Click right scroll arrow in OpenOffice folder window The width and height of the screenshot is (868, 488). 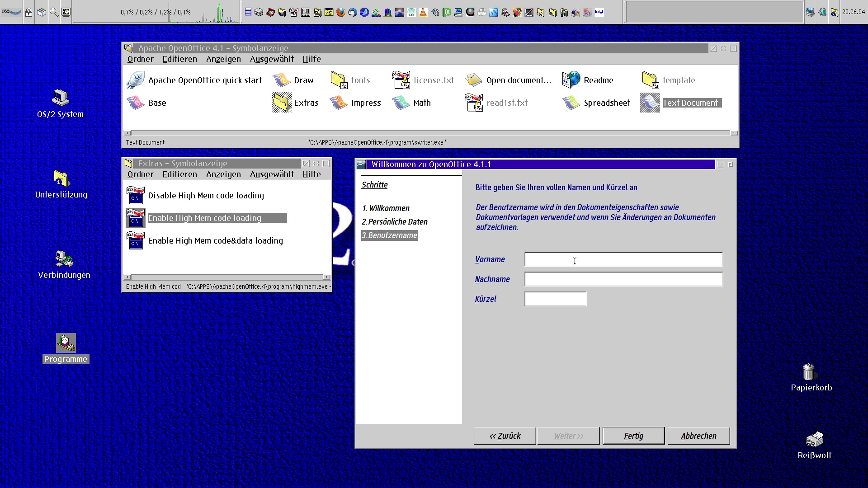pos(734,133)
